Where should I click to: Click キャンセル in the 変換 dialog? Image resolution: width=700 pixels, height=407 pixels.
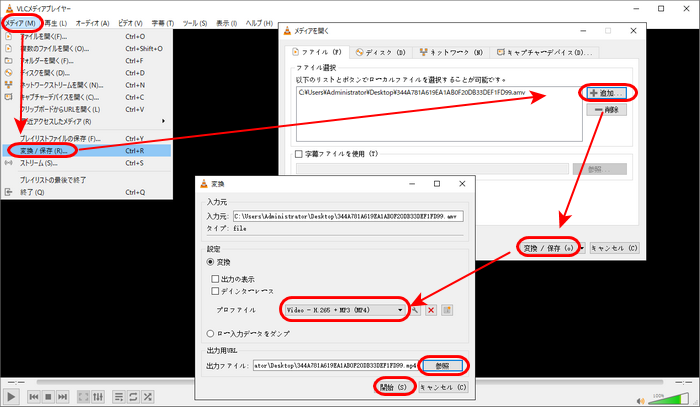(443, 387)
